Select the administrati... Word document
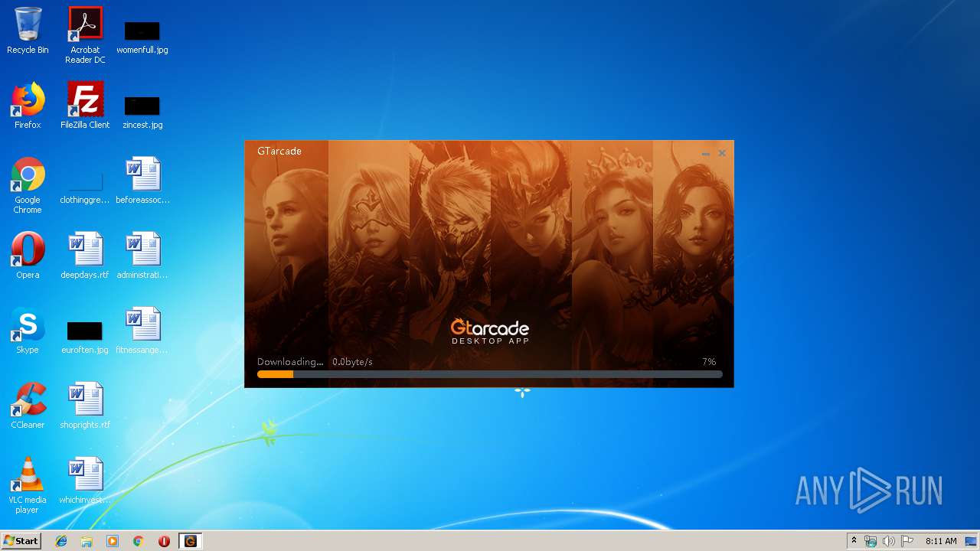The height and width of the screenshot is (551, 980). [x=142, y=256]
